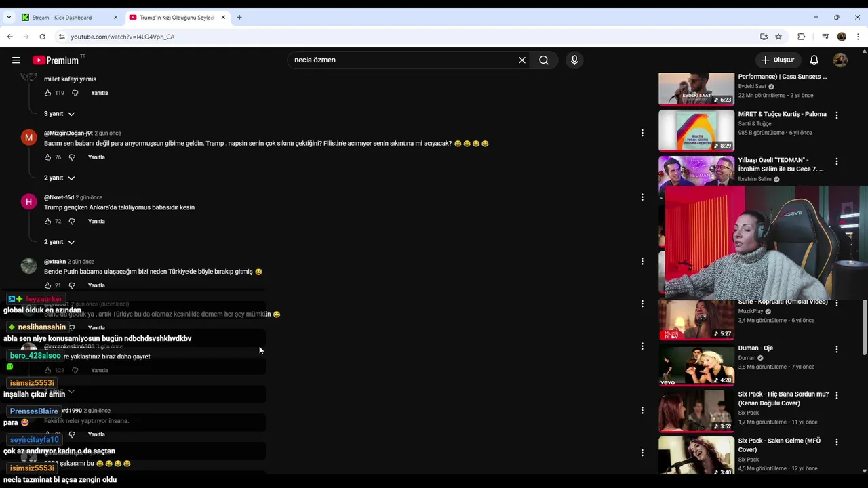Image resolution: width=868 pixels, height=488 pixels.
Task: Go to YouTube Premium home logo
Action: [x=56, y=60]
